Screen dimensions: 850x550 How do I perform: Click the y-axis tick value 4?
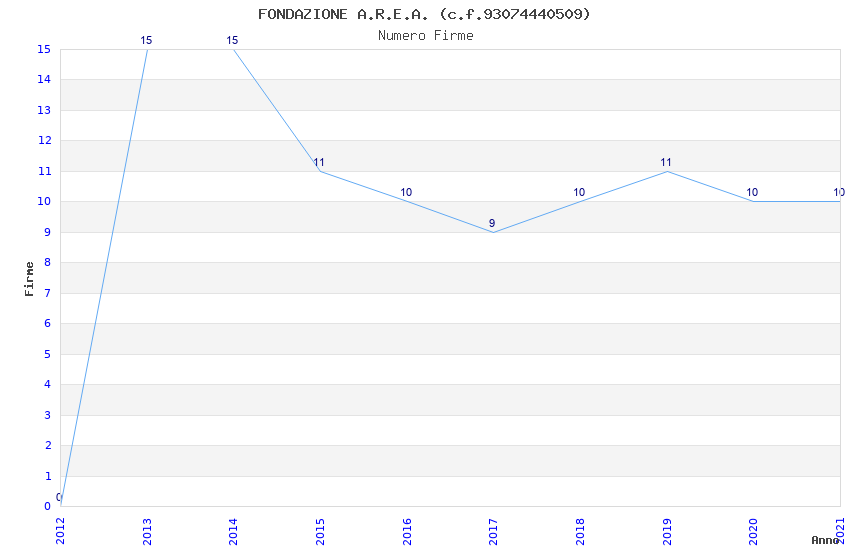pos(48,385)
